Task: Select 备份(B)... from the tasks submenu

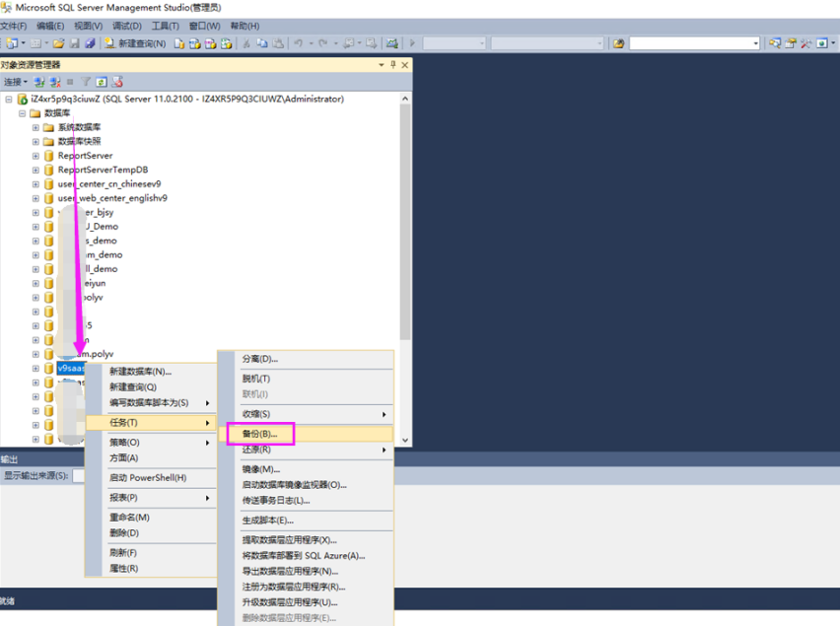Action: pos(260,434)
